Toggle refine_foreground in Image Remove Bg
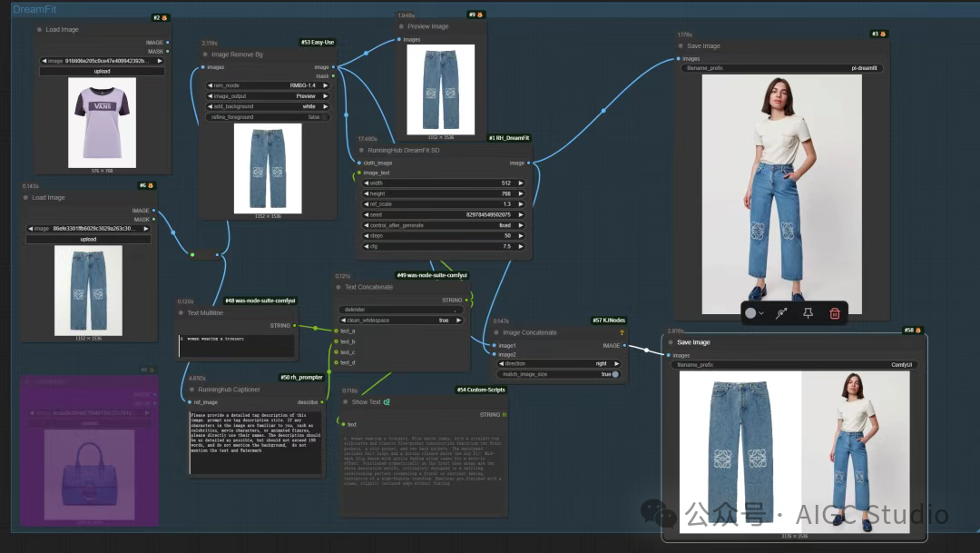This screenshot has height=553, width=980. [326, 117]
